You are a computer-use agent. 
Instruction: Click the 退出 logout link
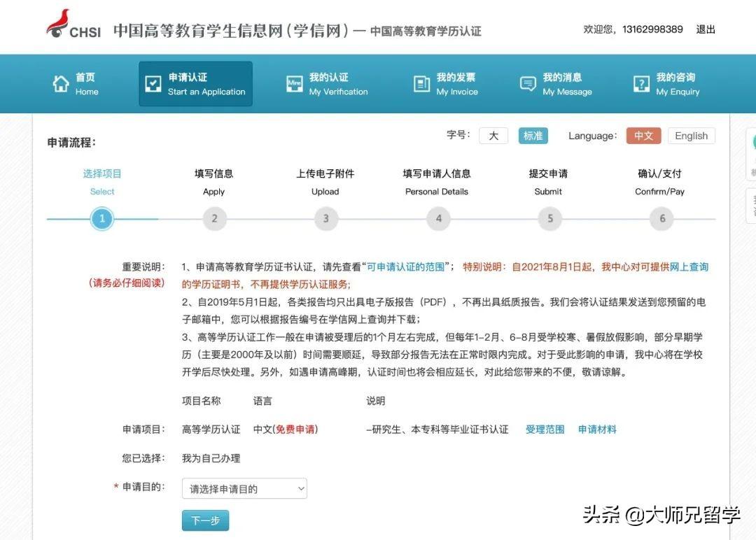coord(706,29)
